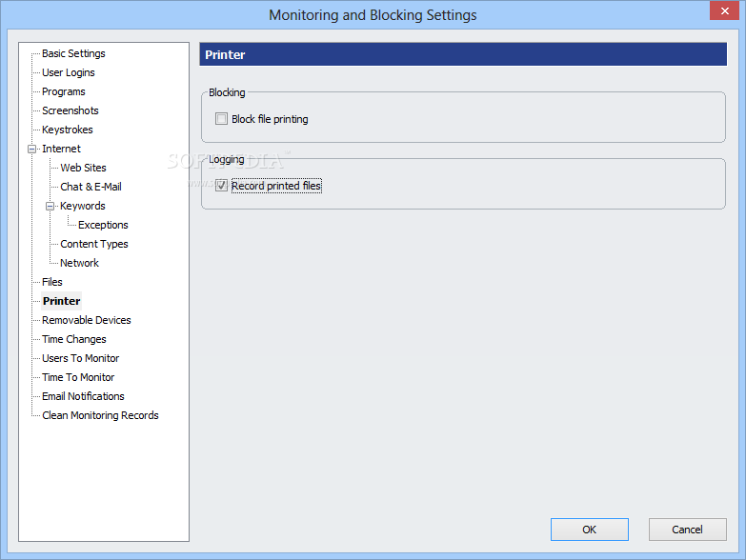
Task: Select Keystrokes in the sidebar tree
Action: click(67, 130)
